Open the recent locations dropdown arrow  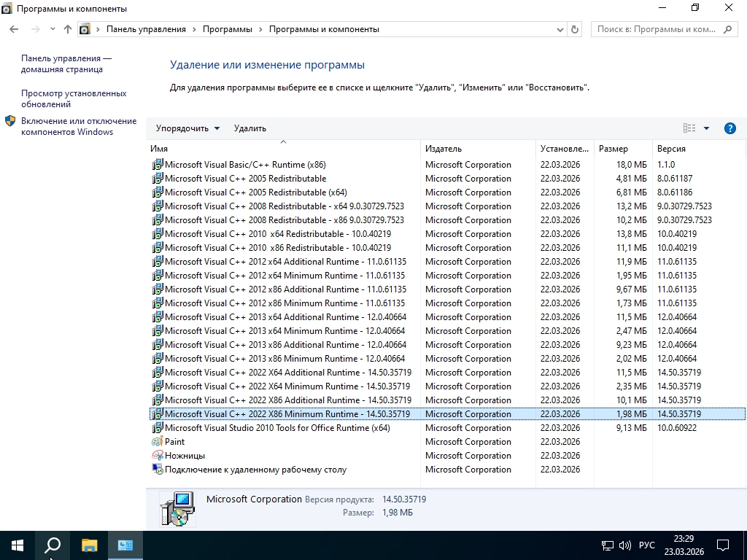tap(53, 29)
